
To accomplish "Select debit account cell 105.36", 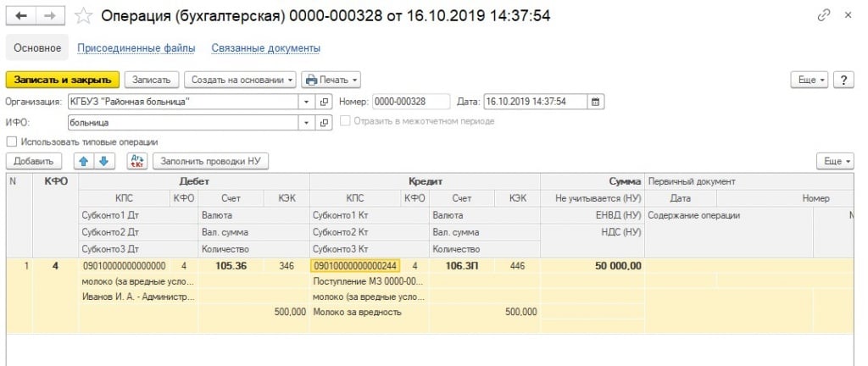I will coord(231,266).
